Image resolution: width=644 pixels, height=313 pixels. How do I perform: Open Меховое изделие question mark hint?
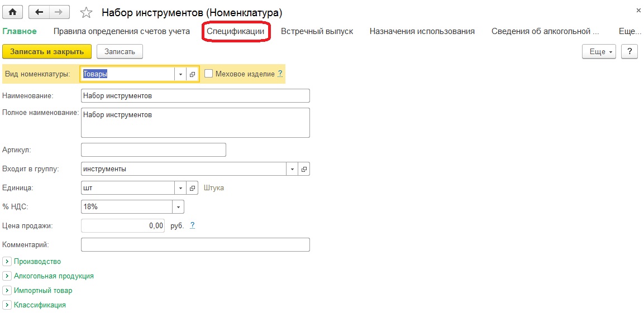point(280,74)
